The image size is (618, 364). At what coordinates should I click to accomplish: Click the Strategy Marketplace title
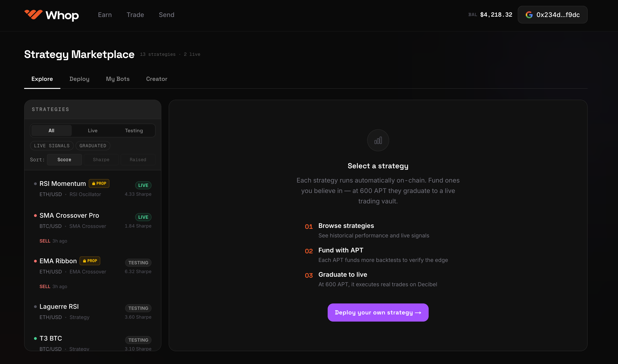tap(79, 55)
